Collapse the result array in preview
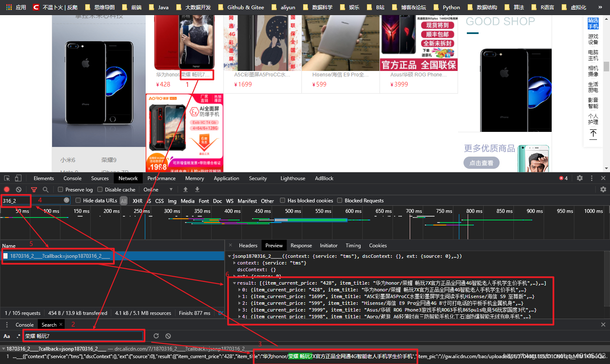Image resolution: width=610 pixels, height=364 pixels. coord(234,283)
